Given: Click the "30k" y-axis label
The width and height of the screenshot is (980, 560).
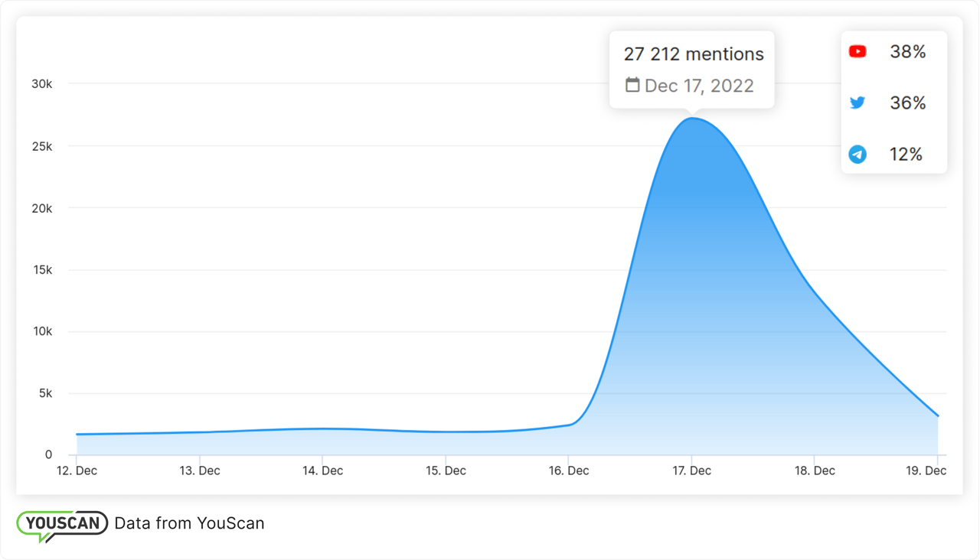Looking at the screenshot, I should [x=41, y=83].
